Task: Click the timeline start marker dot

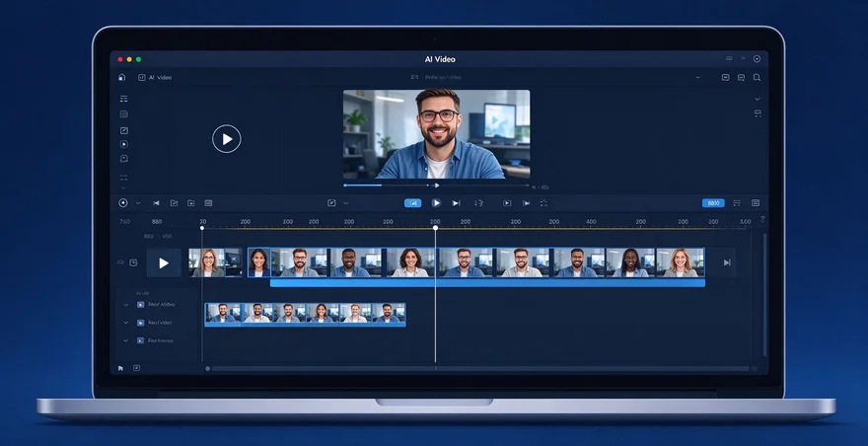Action: pos(202,228)
